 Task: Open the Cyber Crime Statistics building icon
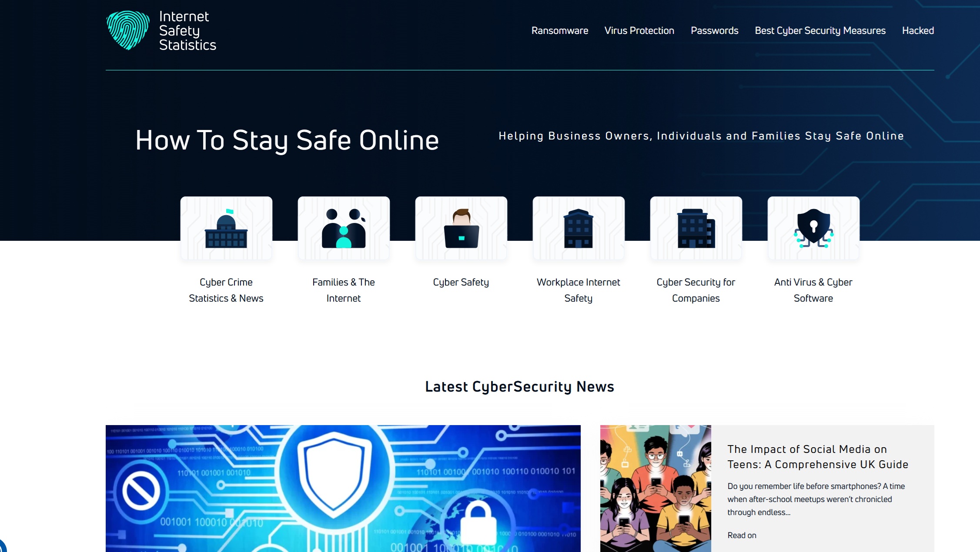[x=226, y=229]
